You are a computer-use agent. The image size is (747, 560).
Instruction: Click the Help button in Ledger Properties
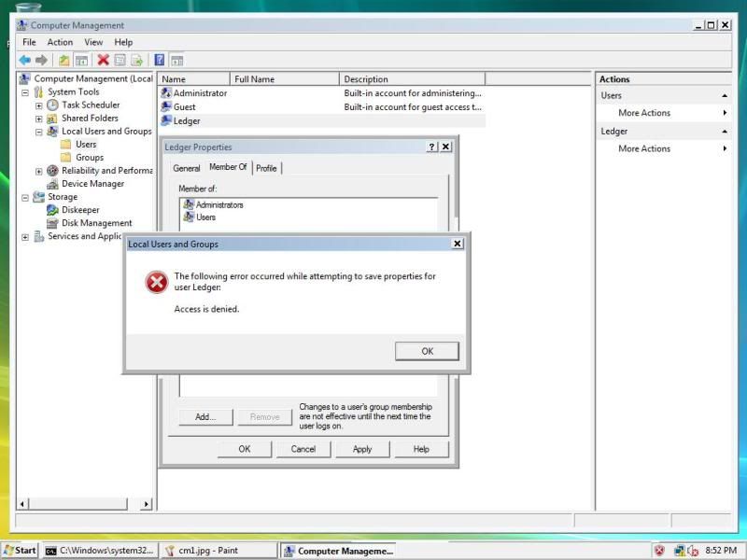coord(422,449)
